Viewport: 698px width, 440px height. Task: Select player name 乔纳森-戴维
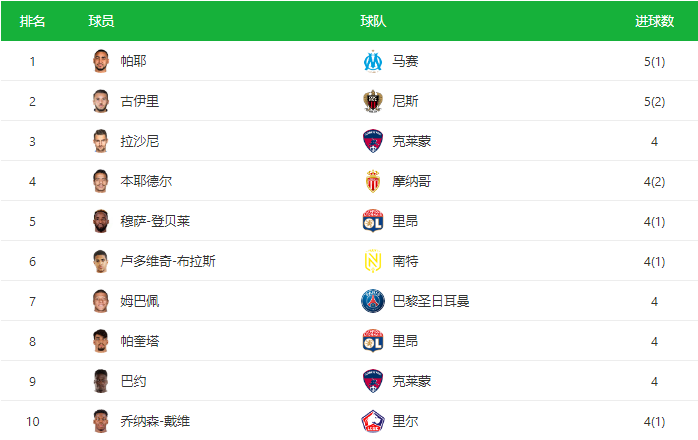[155, 421]
